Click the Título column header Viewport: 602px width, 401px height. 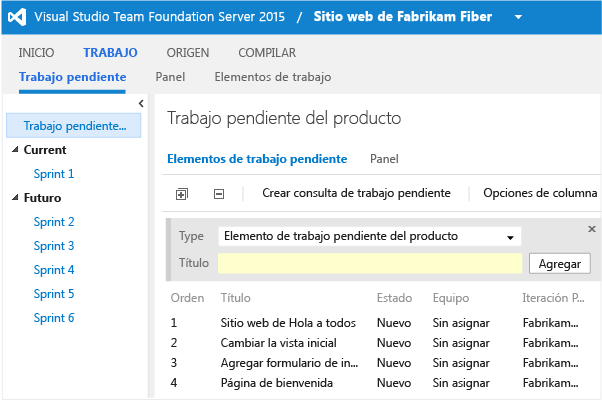235,298
